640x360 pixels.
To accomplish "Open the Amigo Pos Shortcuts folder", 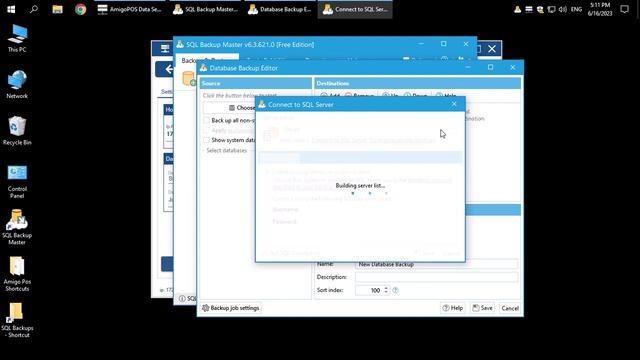I will (17, 273).
